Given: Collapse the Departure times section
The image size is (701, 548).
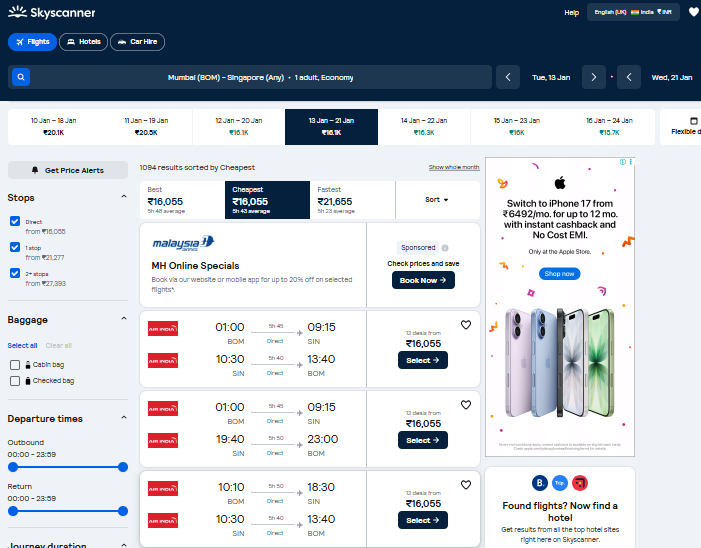Looking at the screenshot, I should (124, 418).
